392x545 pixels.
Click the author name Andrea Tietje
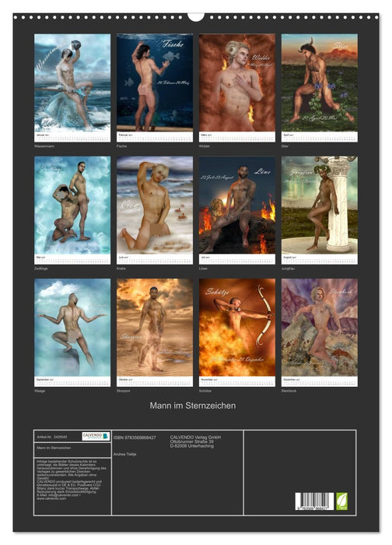point(124,454)
